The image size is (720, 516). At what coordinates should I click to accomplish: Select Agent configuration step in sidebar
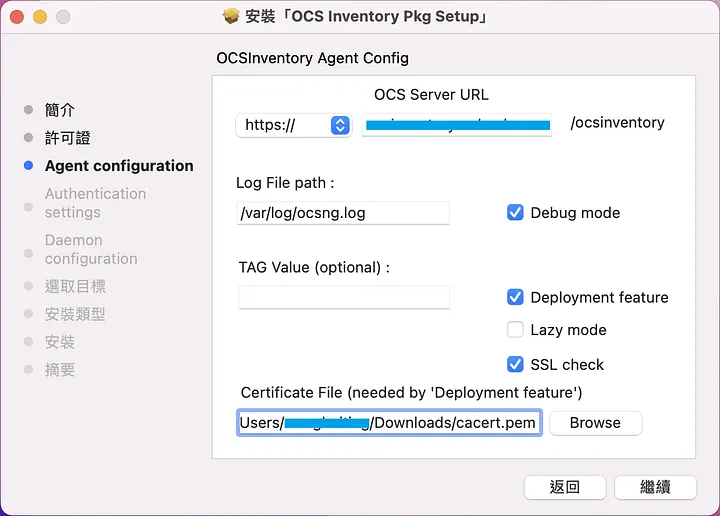119,166
